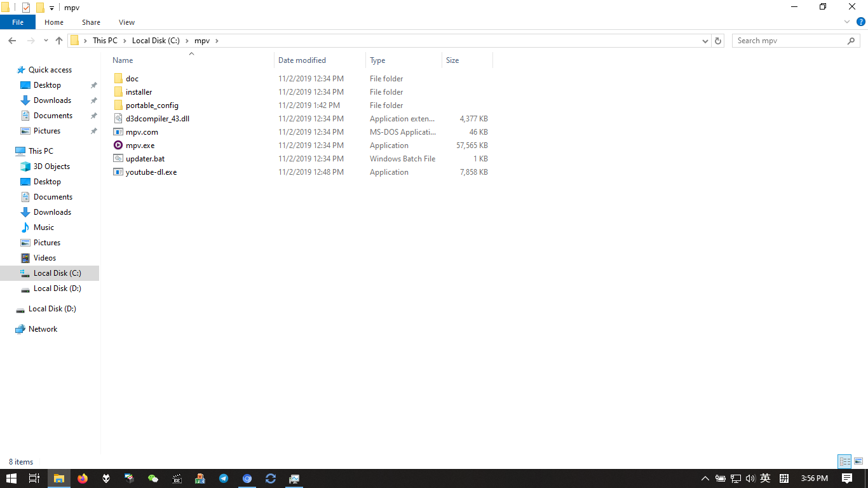Open WeChat from the taskbar
The image size is (868, 488).
[153, 478]
